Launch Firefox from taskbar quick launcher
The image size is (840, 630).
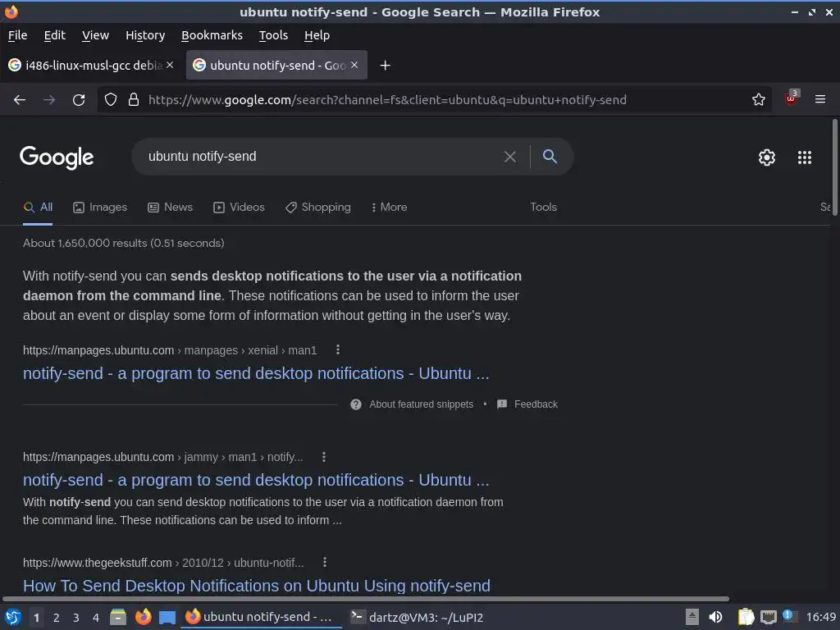click(x=143, y=617)
